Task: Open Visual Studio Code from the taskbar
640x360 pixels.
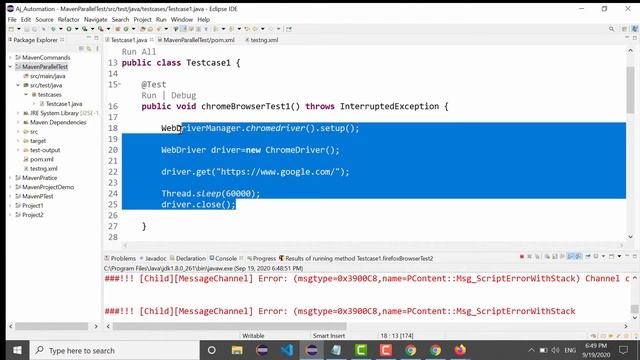Action: (287, 350)
